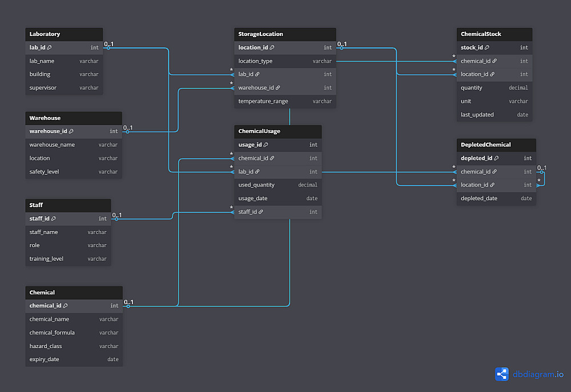Image resolution: width=571 pixels, height=392 pixels.
Task: Click the role field in Staff
Action: coord(68,245)
